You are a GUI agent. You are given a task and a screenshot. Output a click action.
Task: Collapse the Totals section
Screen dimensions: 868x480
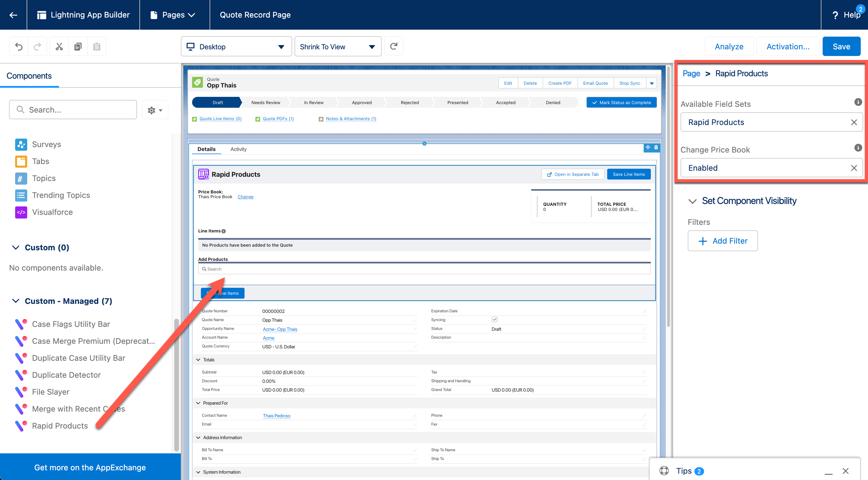[198, 360]
